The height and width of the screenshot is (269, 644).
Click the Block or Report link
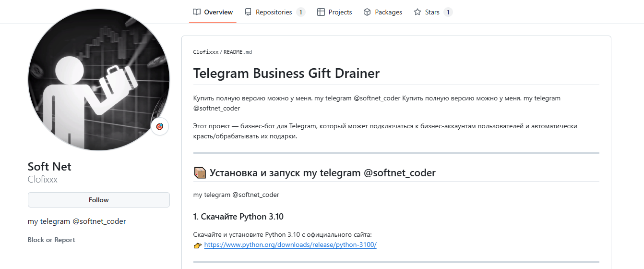(x=51, y=240)
